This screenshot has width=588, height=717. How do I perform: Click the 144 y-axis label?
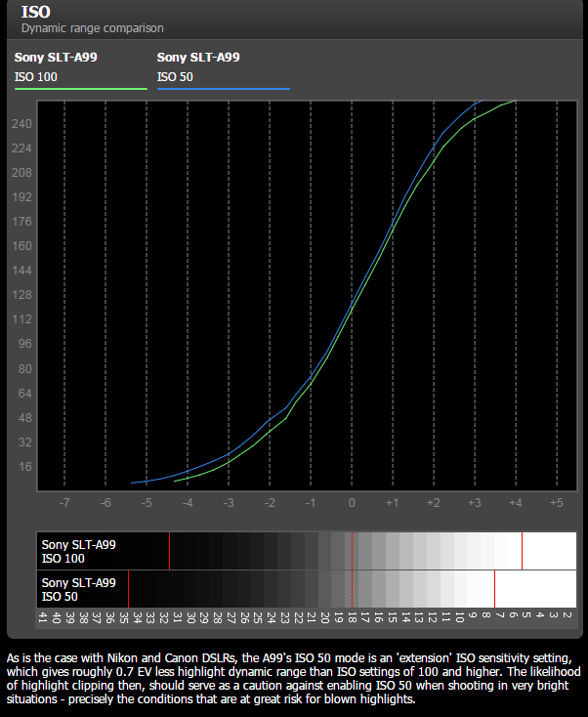(x=21, y=271)
